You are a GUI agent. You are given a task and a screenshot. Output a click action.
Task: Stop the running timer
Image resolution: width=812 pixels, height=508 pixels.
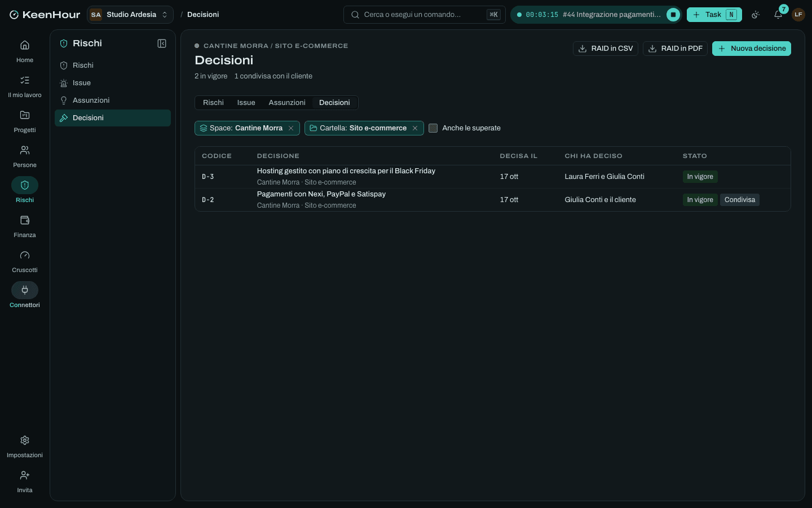point(673,15)
